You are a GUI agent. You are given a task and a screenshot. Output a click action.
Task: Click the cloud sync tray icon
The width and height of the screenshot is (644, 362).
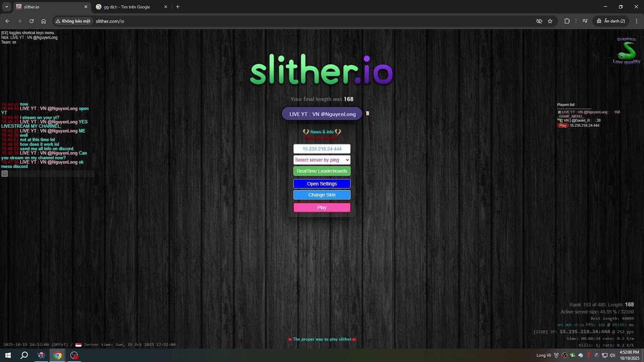point(581,355)
